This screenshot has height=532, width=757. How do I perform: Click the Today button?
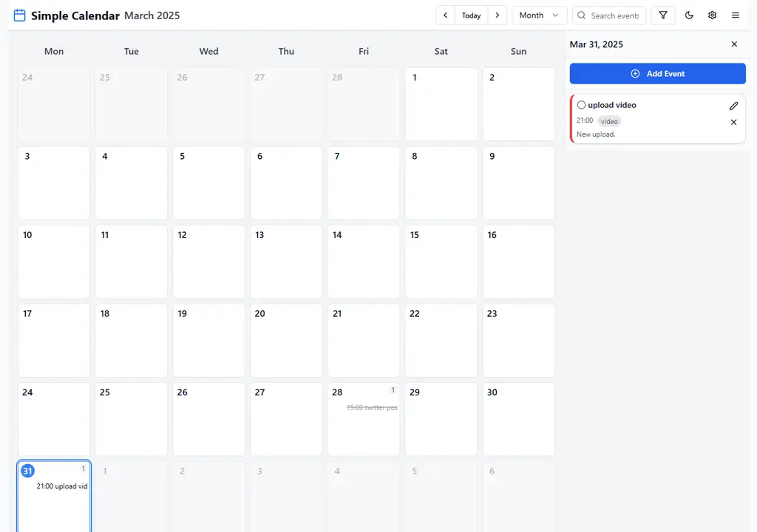471,15
